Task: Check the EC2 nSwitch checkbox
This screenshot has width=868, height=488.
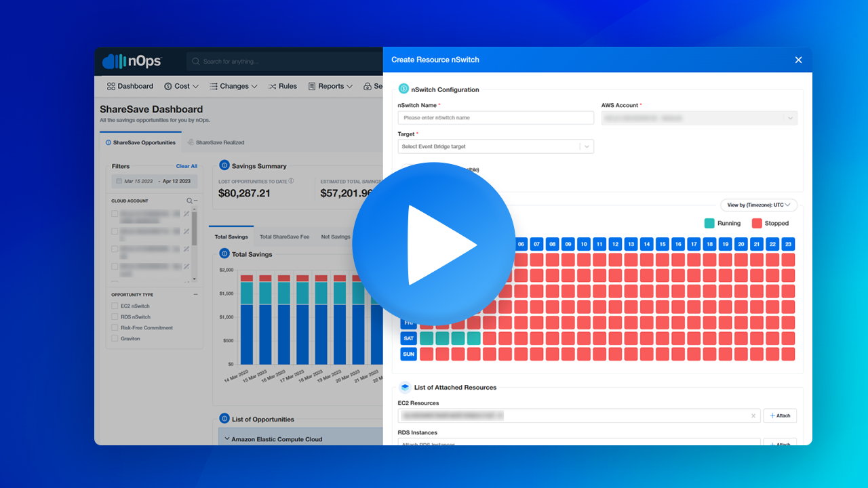Action: tap(115, 306)
